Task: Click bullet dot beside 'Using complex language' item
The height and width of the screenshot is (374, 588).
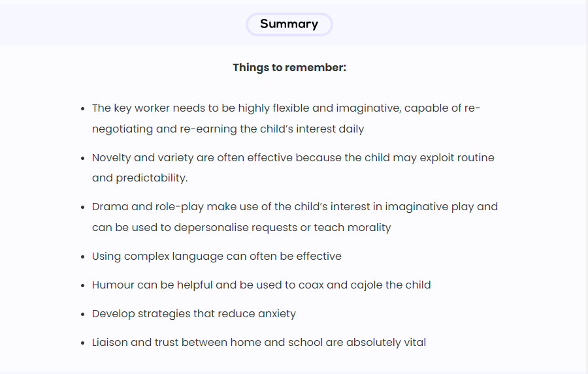Action: (83, 257)
